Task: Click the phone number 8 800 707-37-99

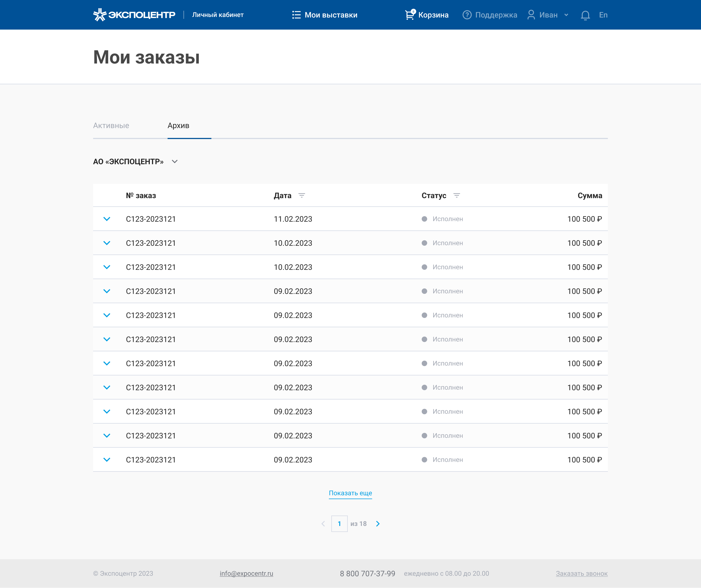Action: click(367, 573)
